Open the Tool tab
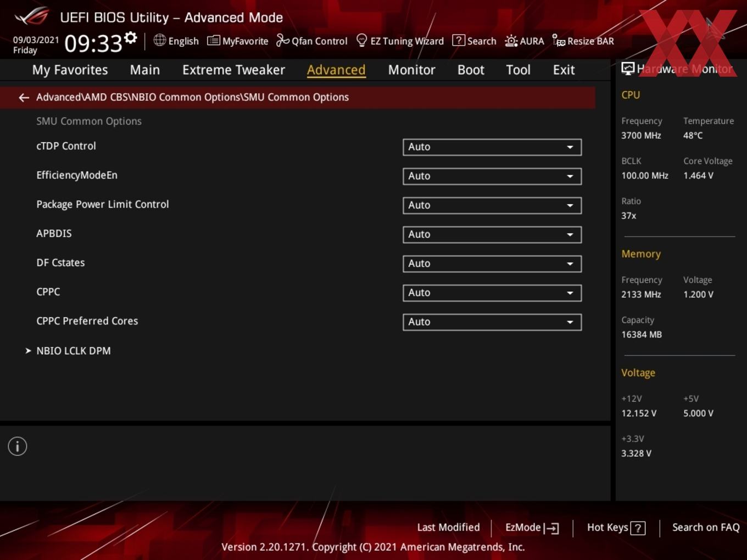This screenshot has height=560, width=747. pyautogui.click(x=518, y=70)
